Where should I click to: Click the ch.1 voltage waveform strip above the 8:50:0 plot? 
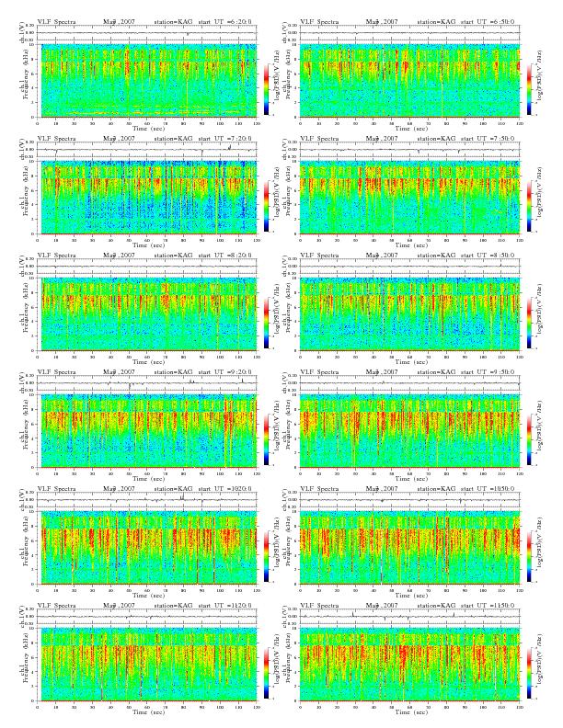coord(409,267)
